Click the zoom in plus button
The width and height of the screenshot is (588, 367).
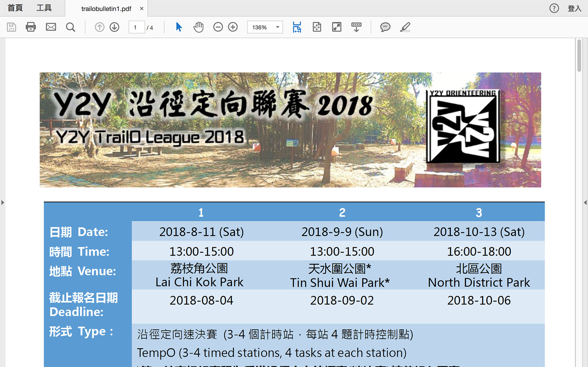click(x=233, y=27)
